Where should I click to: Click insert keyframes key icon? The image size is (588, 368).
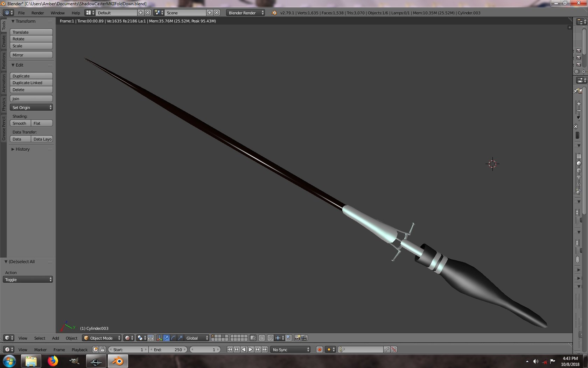[387, 349]
